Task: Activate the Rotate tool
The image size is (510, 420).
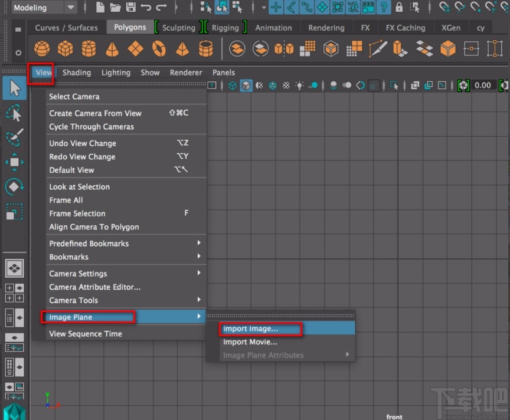Action: [x=14, y=186]
